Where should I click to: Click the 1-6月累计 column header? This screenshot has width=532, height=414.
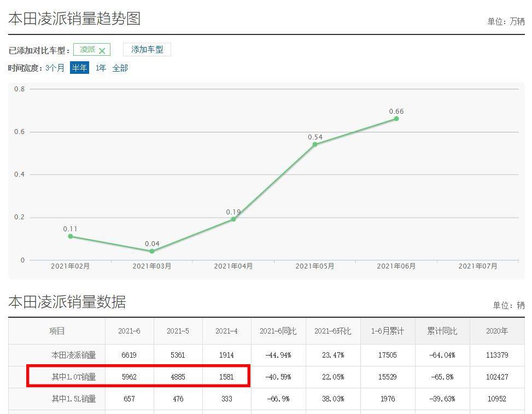(x=387, y=331)
